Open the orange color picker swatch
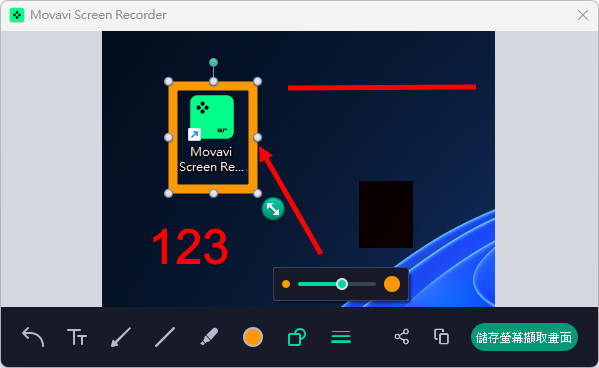The image size is (599, 368). [253, 337]
